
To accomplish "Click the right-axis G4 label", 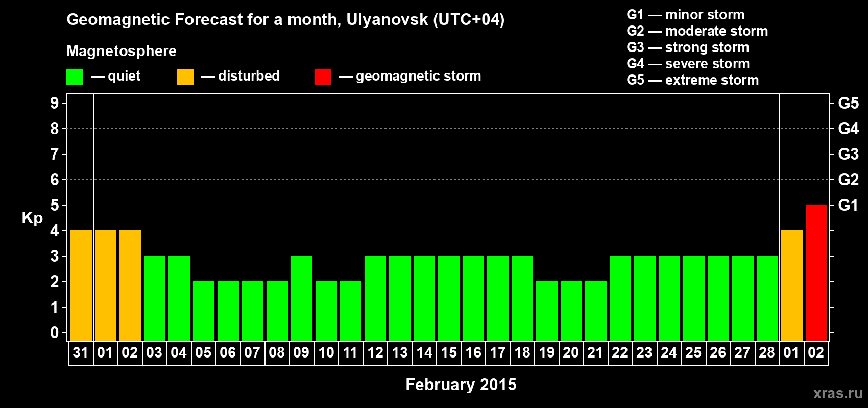I will pos(849,129).
